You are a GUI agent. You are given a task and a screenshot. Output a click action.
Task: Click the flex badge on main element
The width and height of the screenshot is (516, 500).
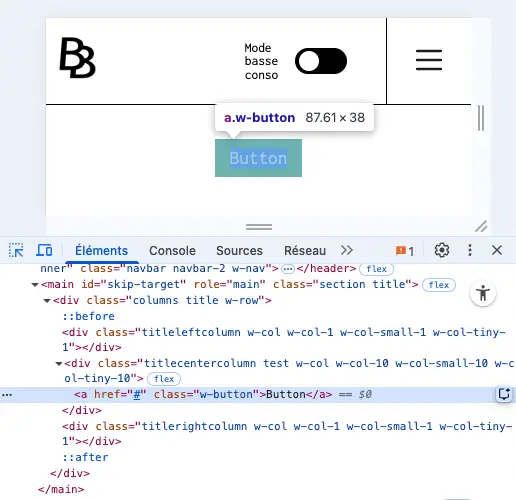pos(439,285)
